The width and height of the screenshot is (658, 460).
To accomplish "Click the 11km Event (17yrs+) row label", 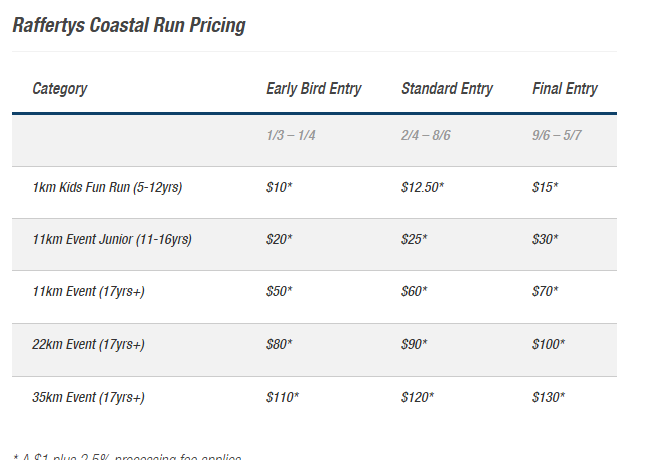I will pyautogui.click(x=89, y=291).
